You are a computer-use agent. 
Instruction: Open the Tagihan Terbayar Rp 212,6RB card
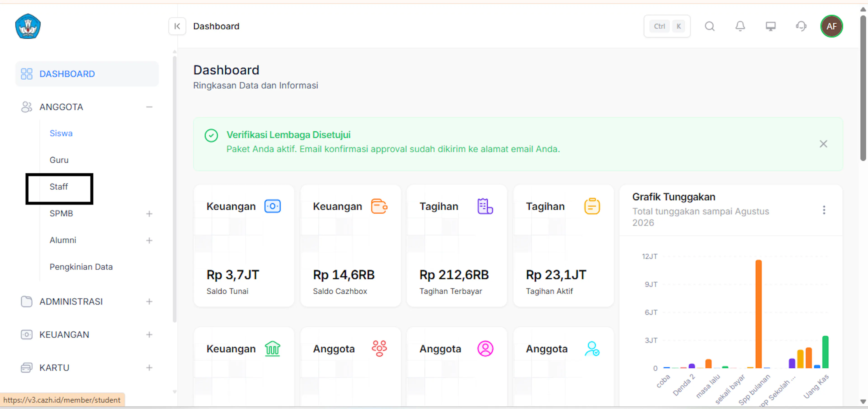tap(457, 245)
